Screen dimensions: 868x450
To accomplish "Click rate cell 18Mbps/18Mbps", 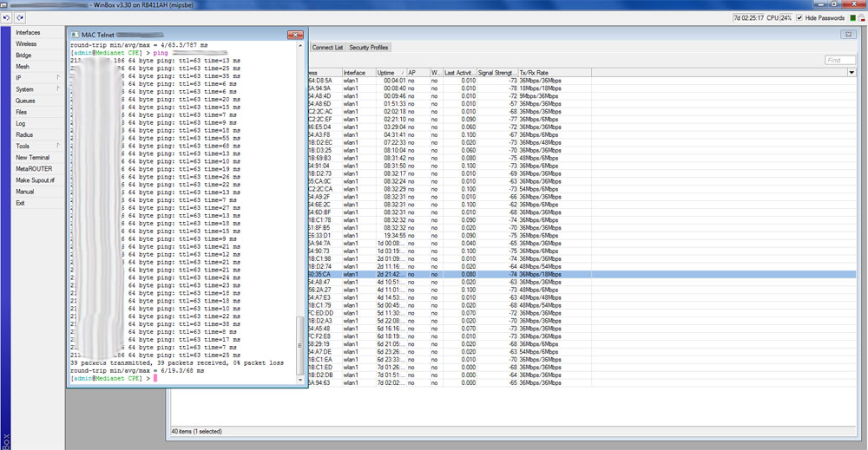I will [540, 88].
